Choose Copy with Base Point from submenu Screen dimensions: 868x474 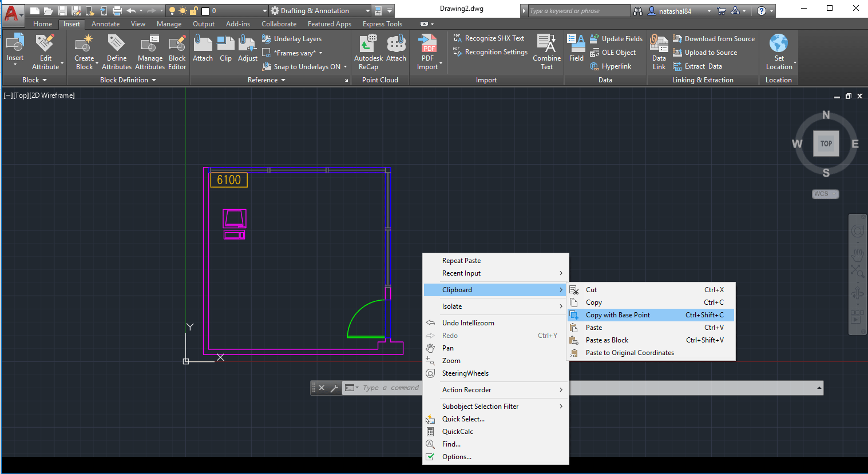[x=617, y=315]
